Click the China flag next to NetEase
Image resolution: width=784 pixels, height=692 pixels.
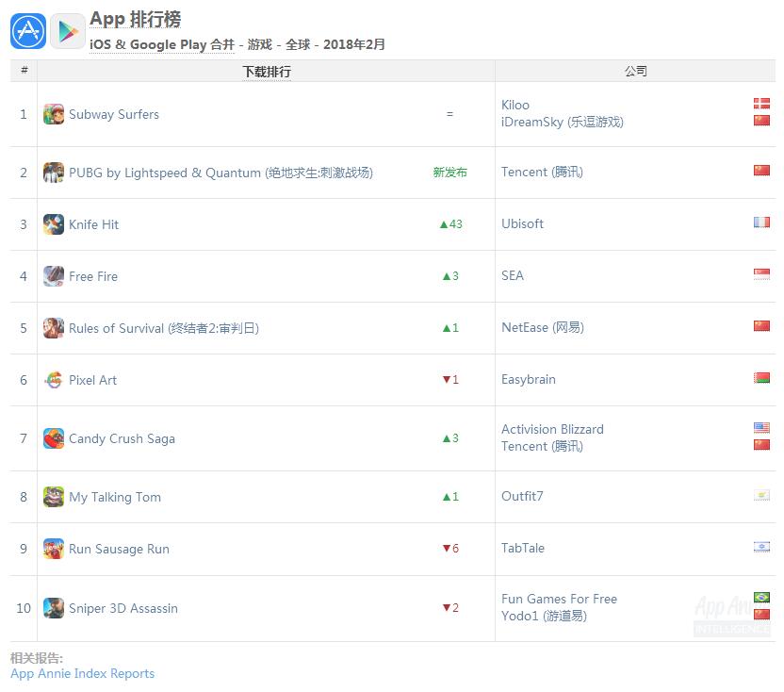click(761, 326)
